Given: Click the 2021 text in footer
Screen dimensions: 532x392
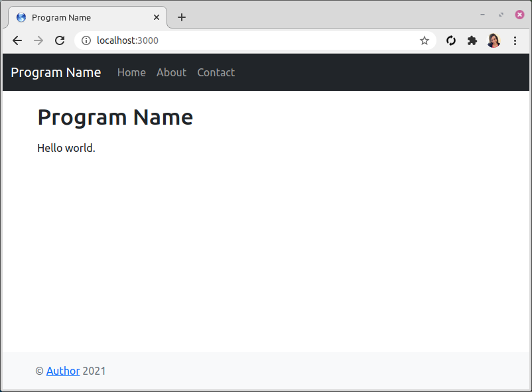Looking at the screenshot, I should click(x=94, y=371).
